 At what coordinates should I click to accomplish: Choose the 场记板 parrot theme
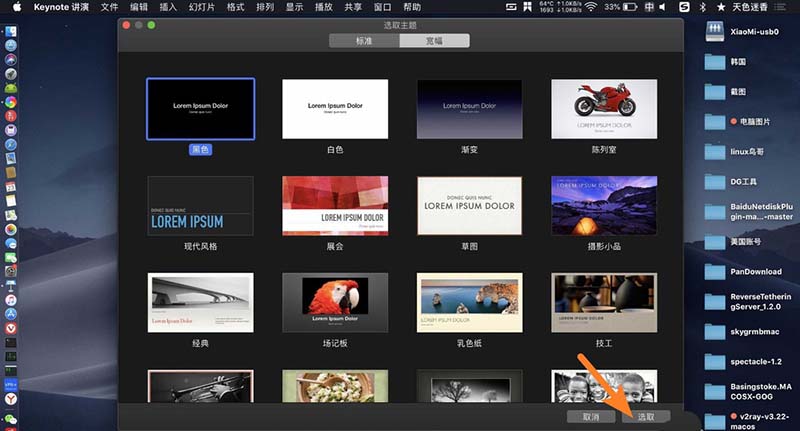(x=335, y=302)
